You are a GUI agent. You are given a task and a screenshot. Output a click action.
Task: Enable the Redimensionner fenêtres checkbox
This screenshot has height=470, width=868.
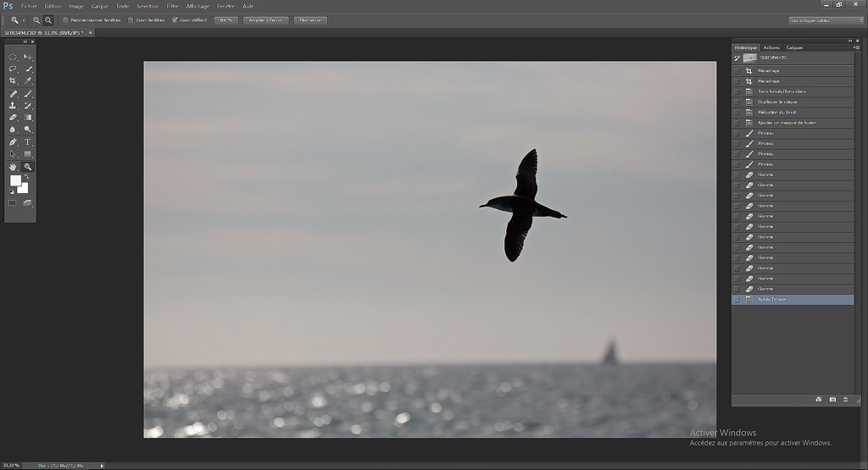66,19
